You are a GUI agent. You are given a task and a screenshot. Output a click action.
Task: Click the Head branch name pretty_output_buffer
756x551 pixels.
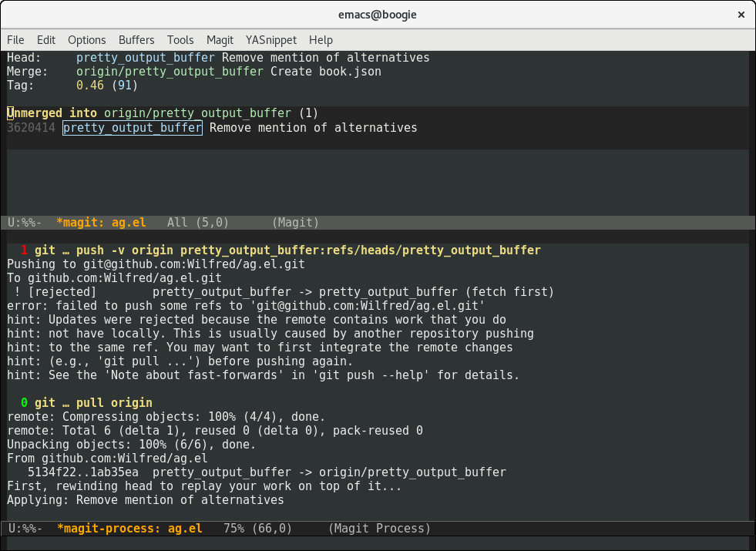[146, 58]
